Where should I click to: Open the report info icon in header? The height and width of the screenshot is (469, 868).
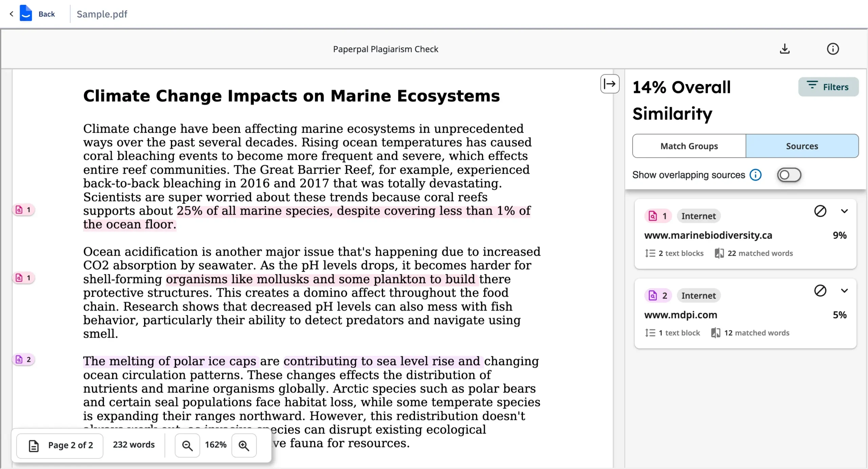click(x=833, y=49)
